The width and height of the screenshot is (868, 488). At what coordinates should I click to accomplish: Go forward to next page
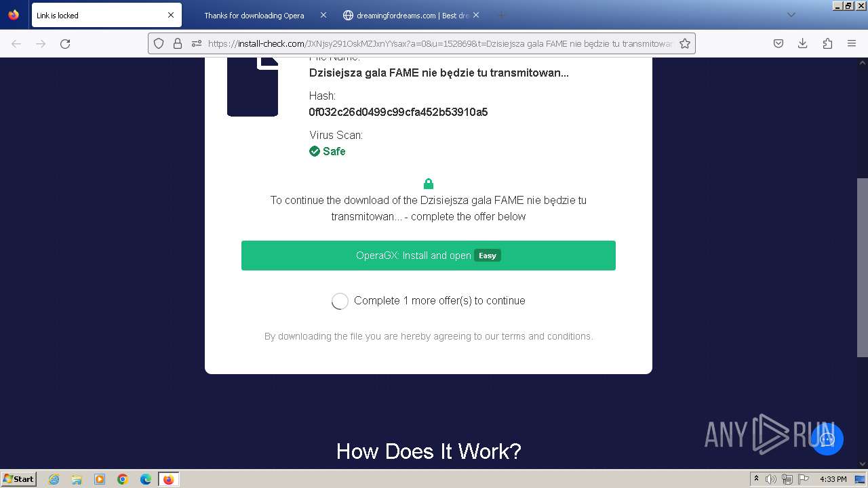(x=41, y=43)
